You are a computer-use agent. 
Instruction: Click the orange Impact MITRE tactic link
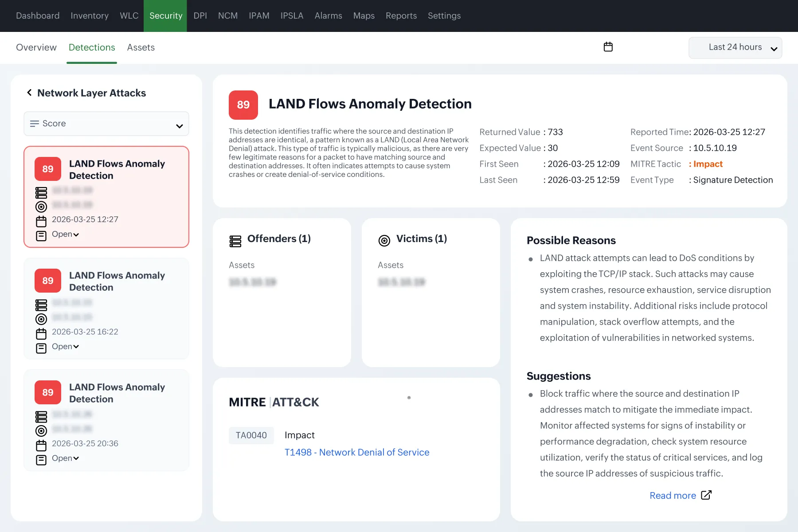708,164
